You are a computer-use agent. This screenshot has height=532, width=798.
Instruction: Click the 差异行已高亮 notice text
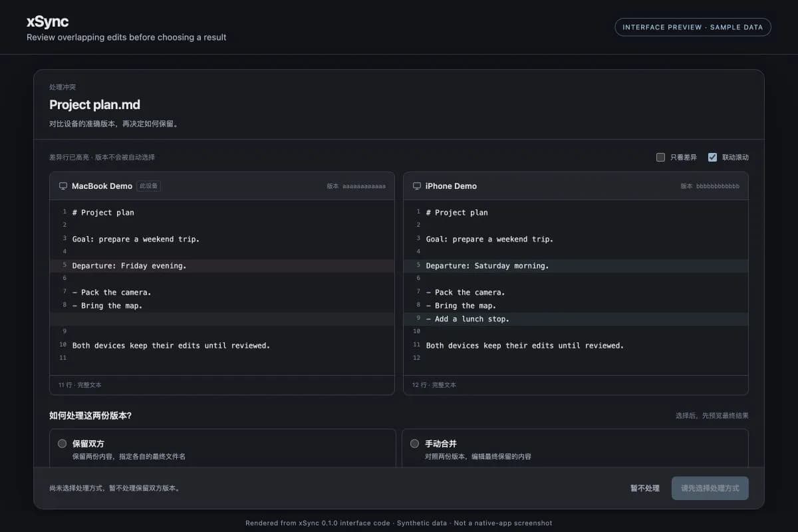102,158
